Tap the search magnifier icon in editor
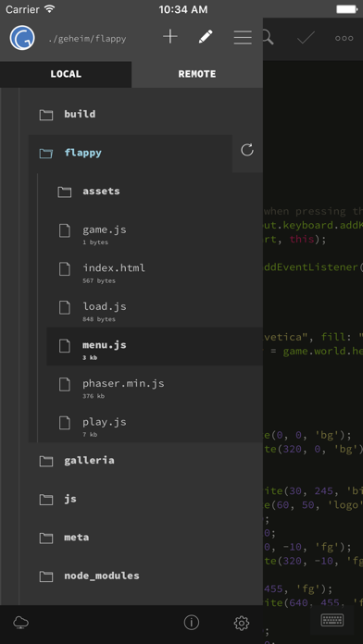This screenshot has height=644, width=363. 268,37
